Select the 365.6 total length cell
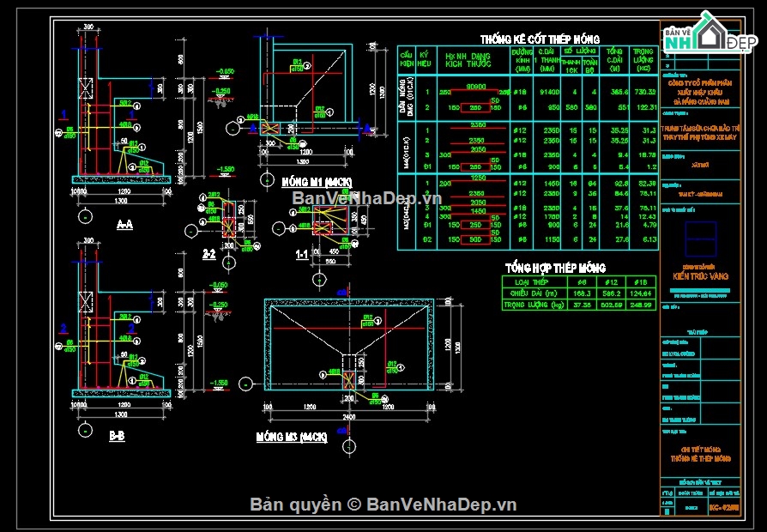Image resolution: width=767 pixels, height=532 pixels. 619,92
